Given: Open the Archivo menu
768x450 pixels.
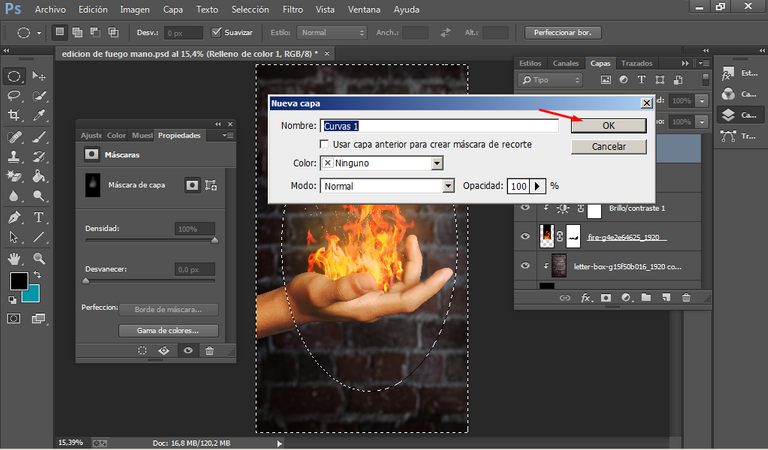Looking at the screenshot, I should coord(50,9).
